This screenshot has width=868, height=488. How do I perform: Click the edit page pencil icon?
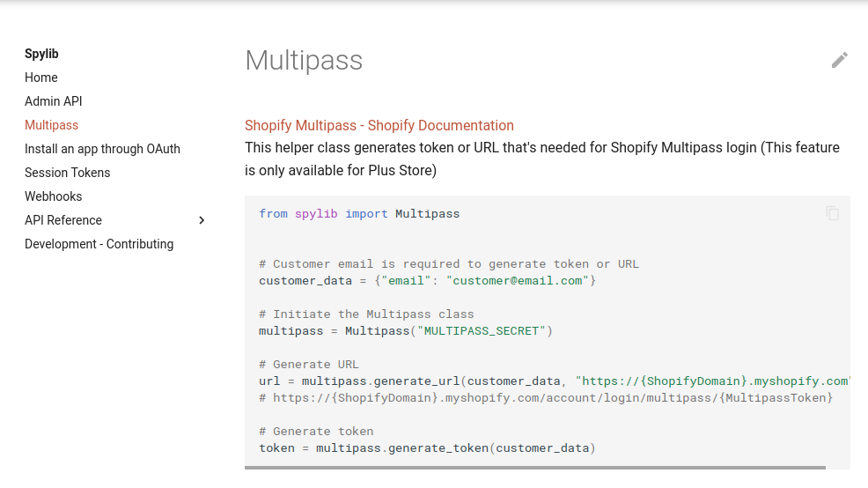point(839,61)
